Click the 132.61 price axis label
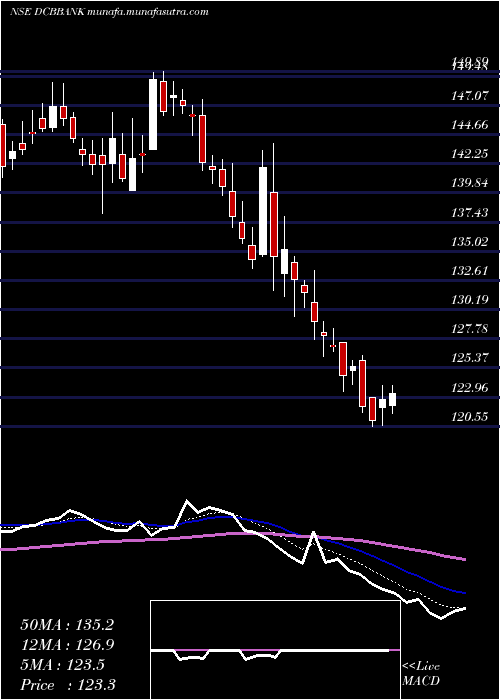500x700 pixels. (469, 271)
